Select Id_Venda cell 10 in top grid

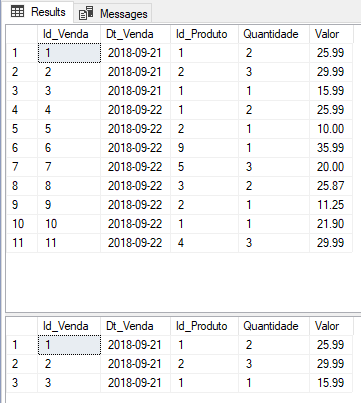pyautogui.click(x=69, y=224)
